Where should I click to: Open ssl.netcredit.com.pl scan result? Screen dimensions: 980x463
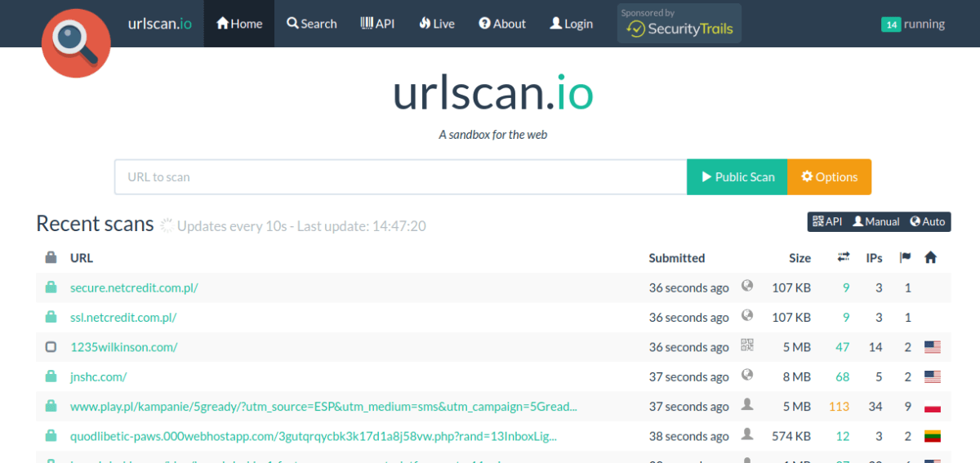[123, 317]
